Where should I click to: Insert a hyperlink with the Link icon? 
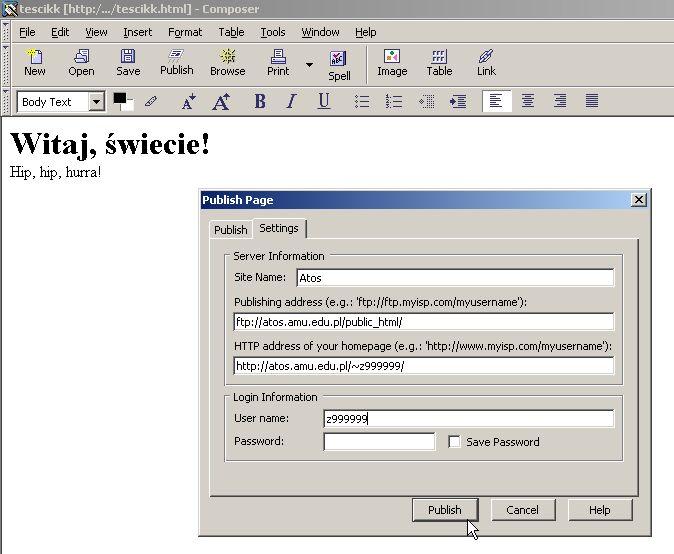point(486,63)
